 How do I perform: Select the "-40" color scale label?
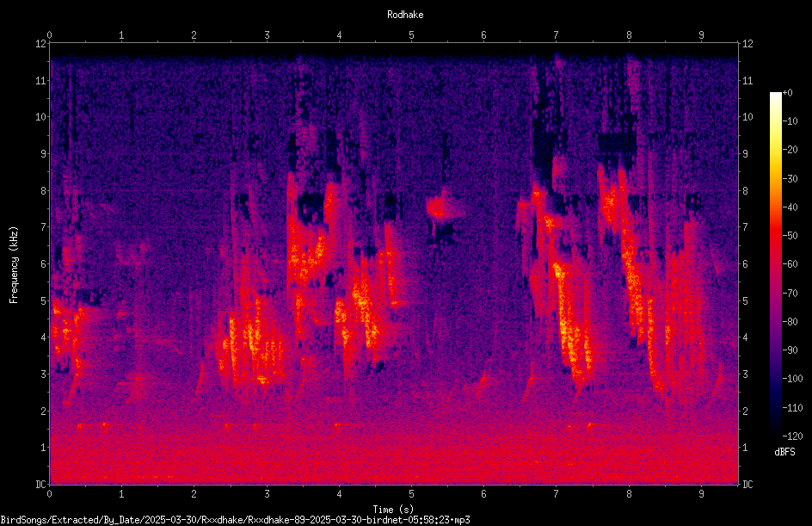790,207
